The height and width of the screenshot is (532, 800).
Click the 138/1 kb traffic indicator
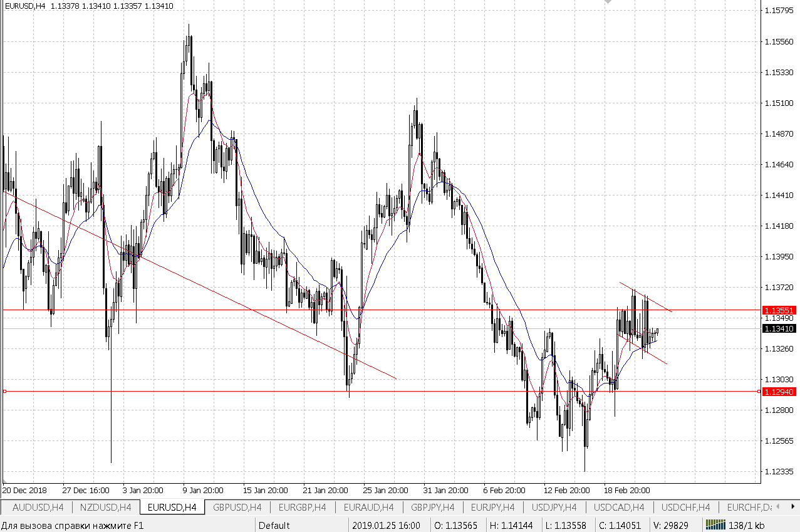[x=747, y=525]
